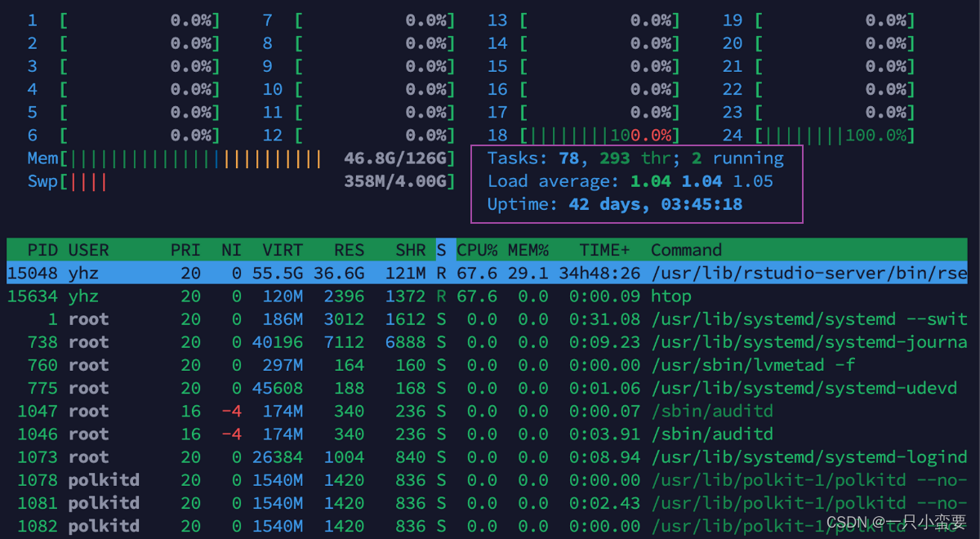Sort by the Command column header
The image size is (980, 539).
coord(686,250)
